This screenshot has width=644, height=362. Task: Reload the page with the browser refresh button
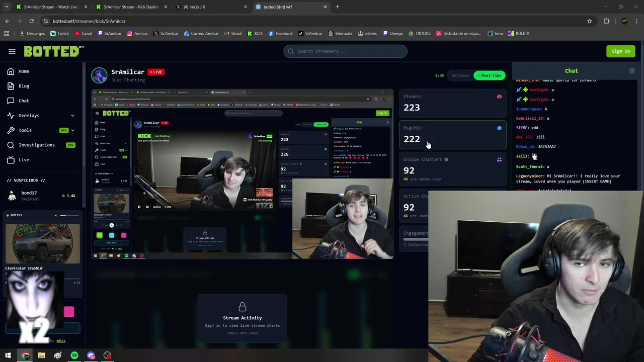(31, 21)
